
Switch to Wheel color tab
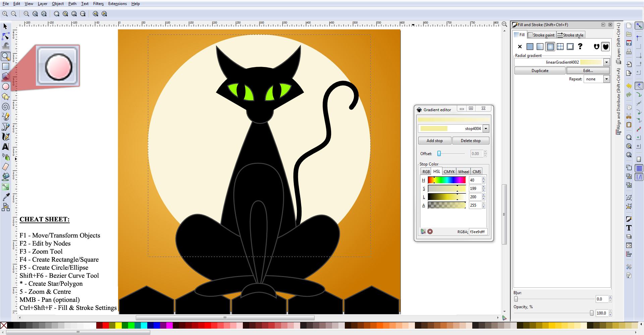(464, 172)
